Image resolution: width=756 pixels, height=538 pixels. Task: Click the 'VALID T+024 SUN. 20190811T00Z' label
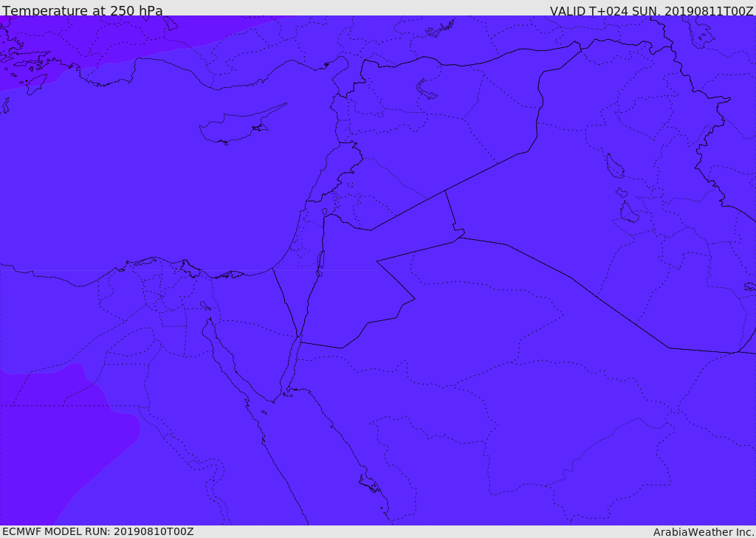[x=651, y=10]
